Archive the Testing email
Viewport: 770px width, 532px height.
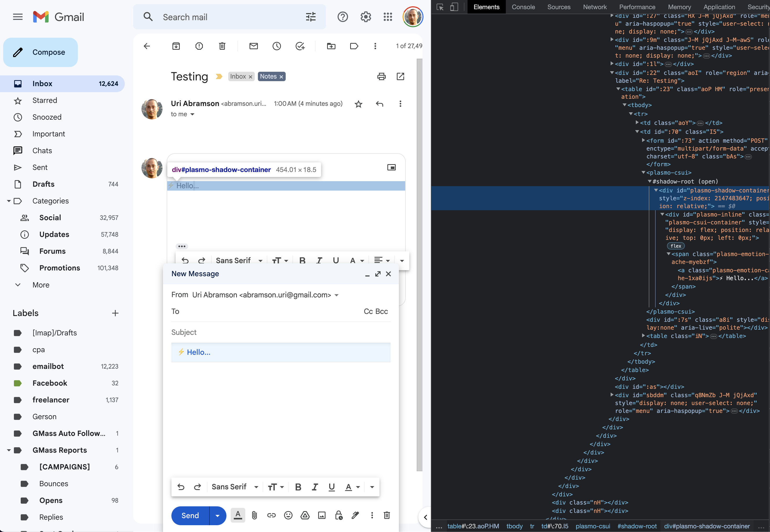(176, 46)
